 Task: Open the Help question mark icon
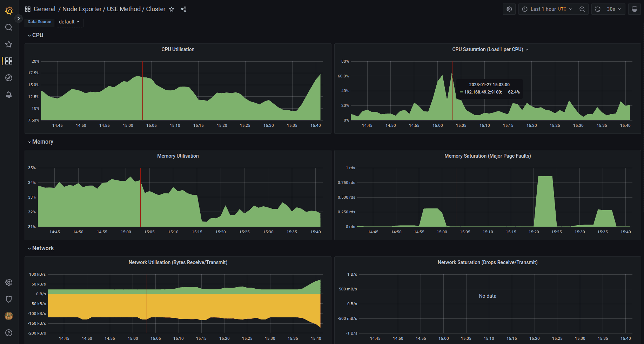[9, 333]
